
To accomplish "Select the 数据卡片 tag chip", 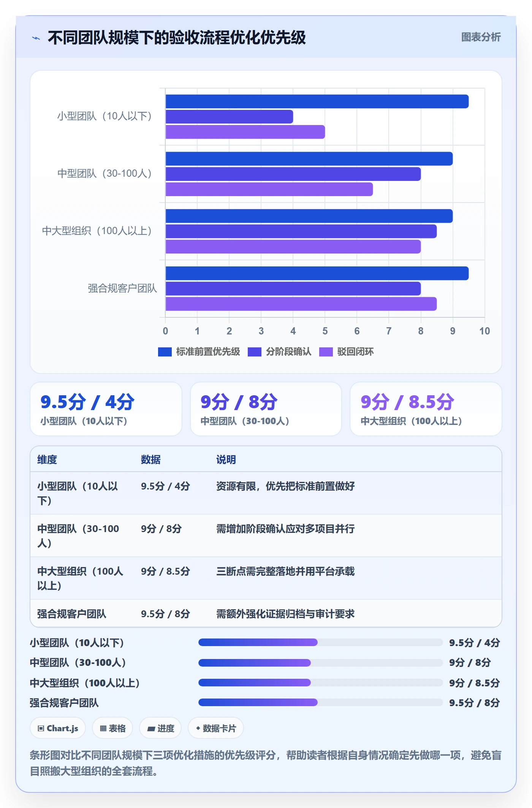I will coord(216,728).
